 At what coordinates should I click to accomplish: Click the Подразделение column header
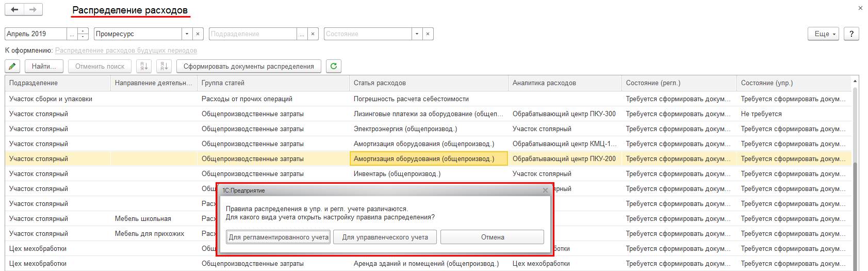point(34,83)
